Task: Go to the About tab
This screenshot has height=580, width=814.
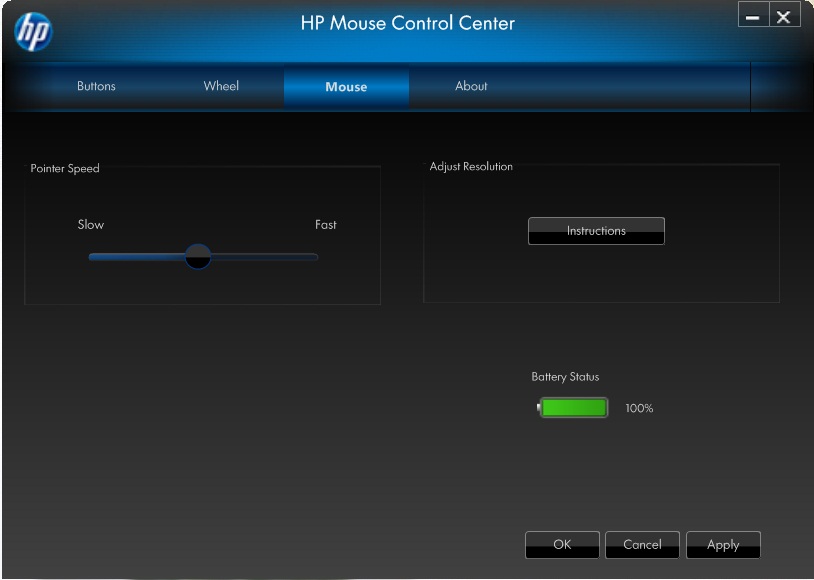Action: 471,86
